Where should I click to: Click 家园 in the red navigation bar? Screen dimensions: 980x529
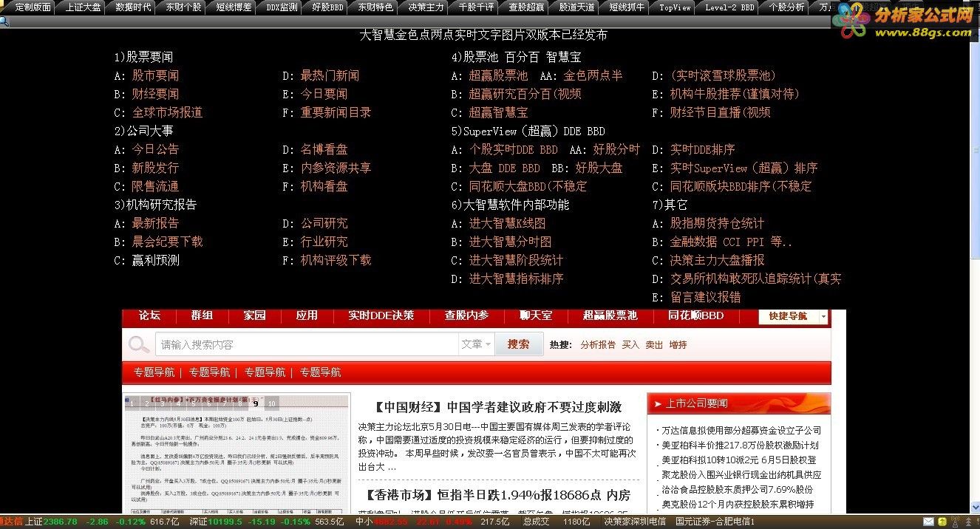254,315
